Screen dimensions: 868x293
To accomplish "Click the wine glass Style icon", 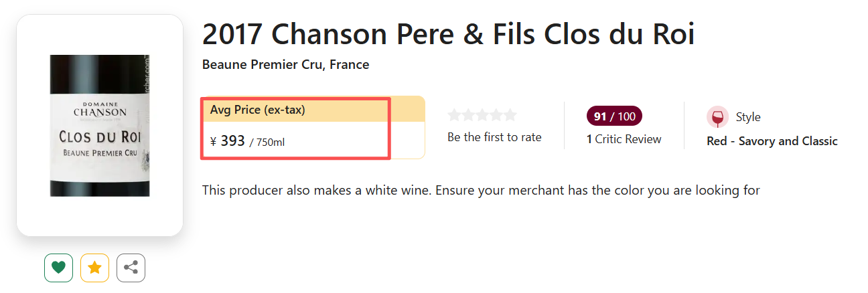I will (x=717, y=117).
